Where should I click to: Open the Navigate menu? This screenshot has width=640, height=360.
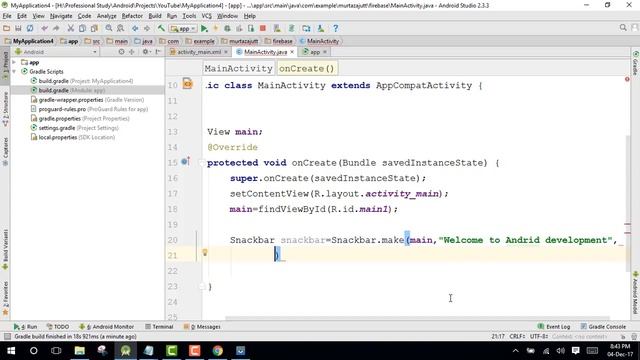[x=61, y=16]
